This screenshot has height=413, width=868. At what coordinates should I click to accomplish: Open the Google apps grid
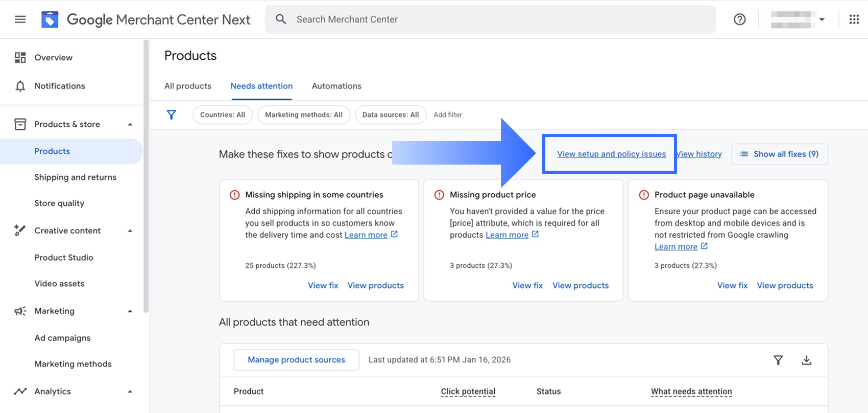coord(854,19)
